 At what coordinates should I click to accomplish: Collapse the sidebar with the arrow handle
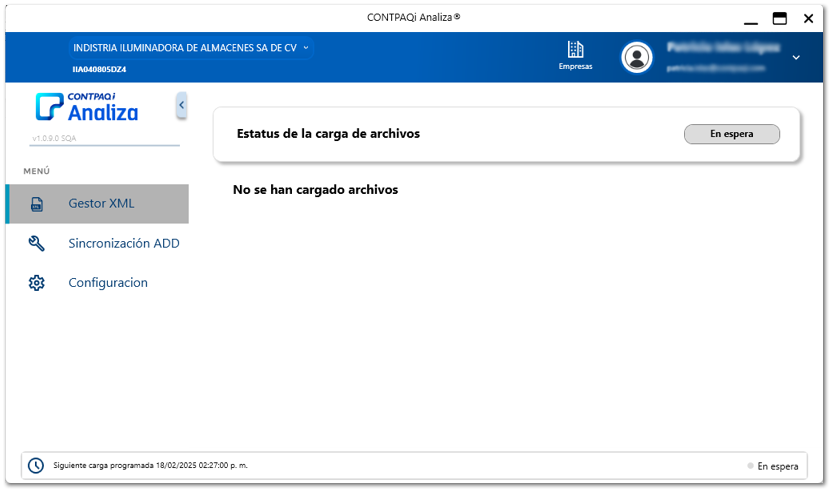(x=181, y=105)
